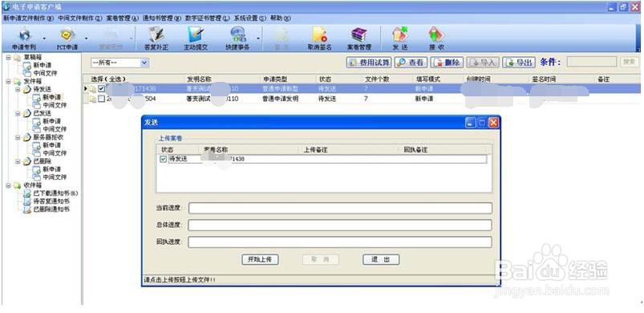Open the 申请专利 toolbar icon
Image resolution: width=644 pixels, height=313 pixels.
(x=24, y=39)
